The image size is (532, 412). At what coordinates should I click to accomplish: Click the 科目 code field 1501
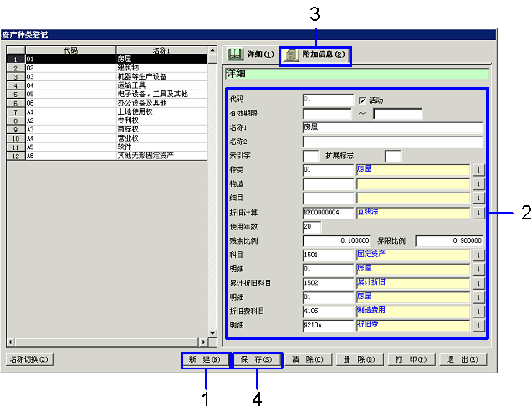click(328, 255)
